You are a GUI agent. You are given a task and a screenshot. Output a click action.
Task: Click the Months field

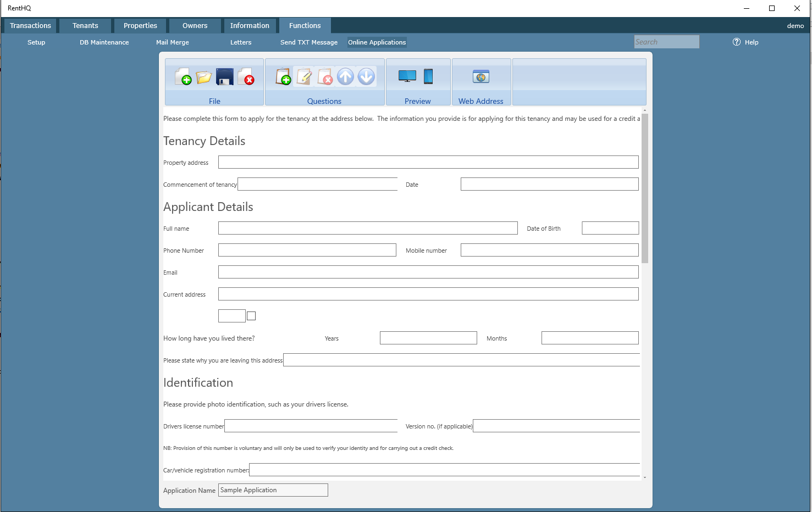pos(590,338)
